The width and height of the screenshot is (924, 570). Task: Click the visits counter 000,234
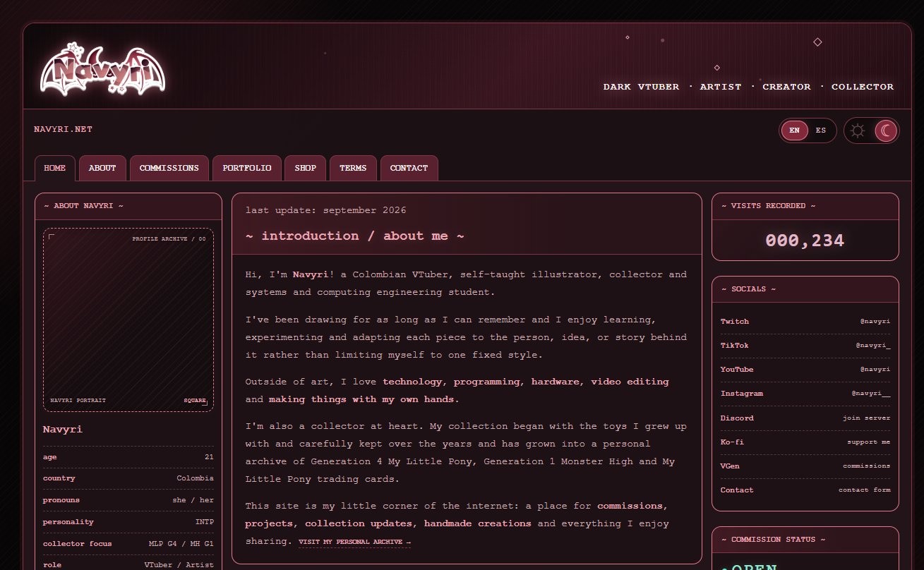pyautogui.click(x=805, y=241)
